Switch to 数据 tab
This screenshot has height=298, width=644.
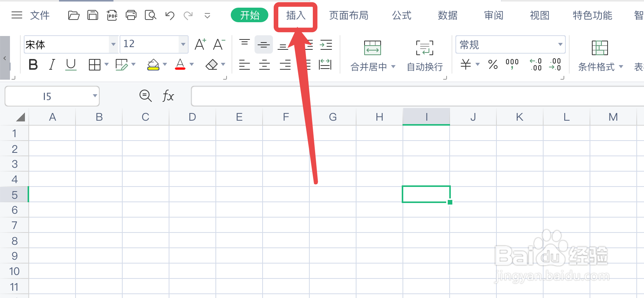448,15
